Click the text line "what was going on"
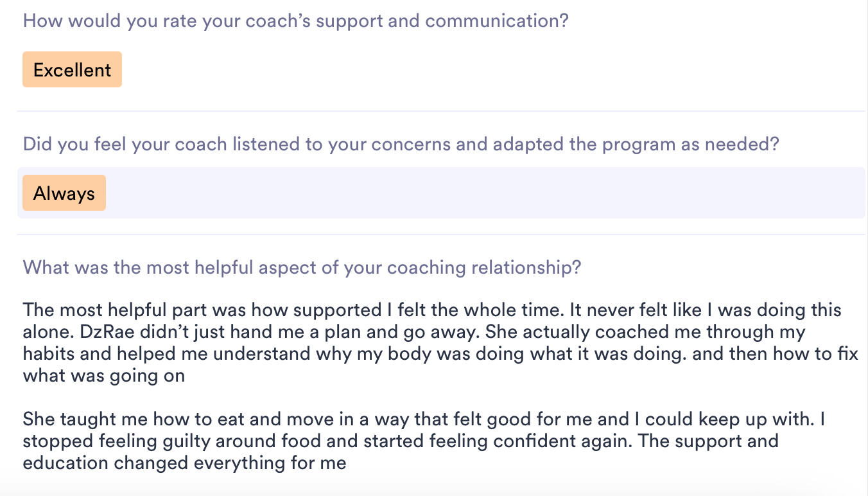 pyautogui.click(x=104, y=376)
